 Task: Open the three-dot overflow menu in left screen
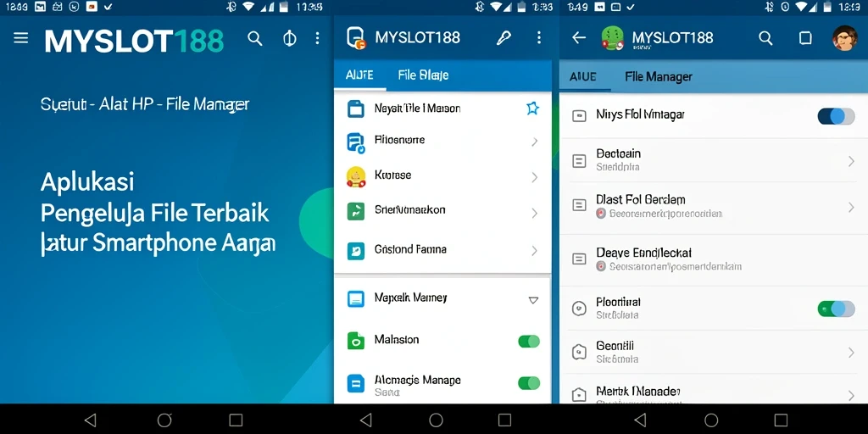point(317,37)
